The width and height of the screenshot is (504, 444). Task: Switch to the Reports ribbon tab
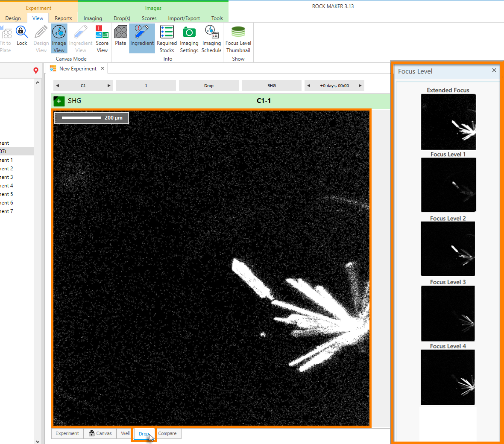point(63,18)
